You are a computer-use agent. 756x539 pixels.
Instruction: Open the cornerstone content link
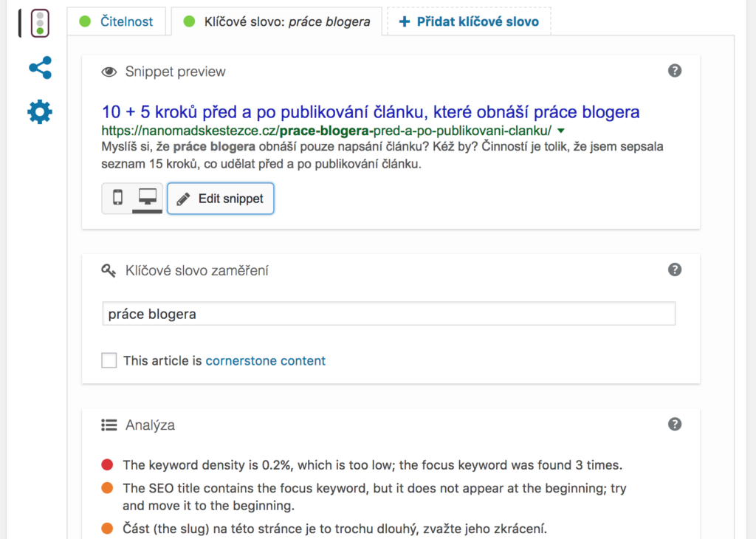point(265,360)
